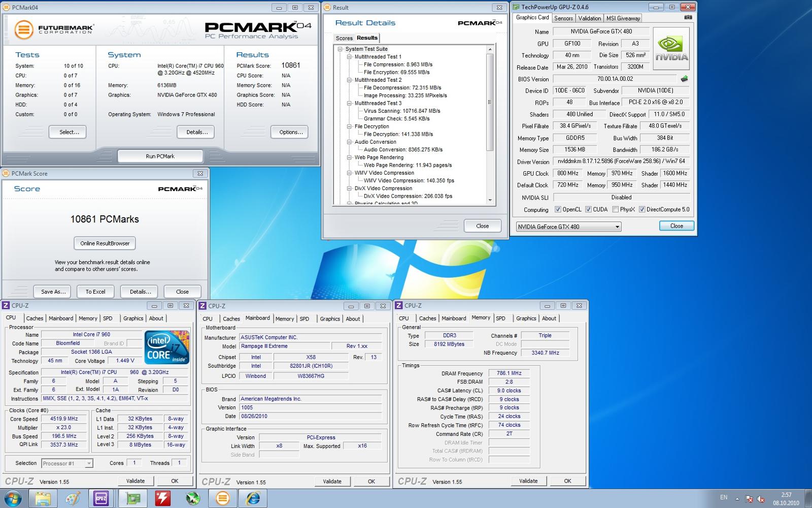812x508 pixels.
Task: Click the Intel Core i7 inside logo
Action: click(167, 347)
